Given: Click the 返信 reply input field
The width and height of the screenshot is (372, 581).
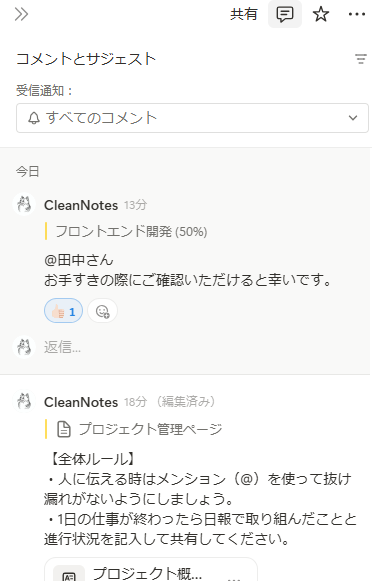Looking at the screenshot, I should (200, 347).
